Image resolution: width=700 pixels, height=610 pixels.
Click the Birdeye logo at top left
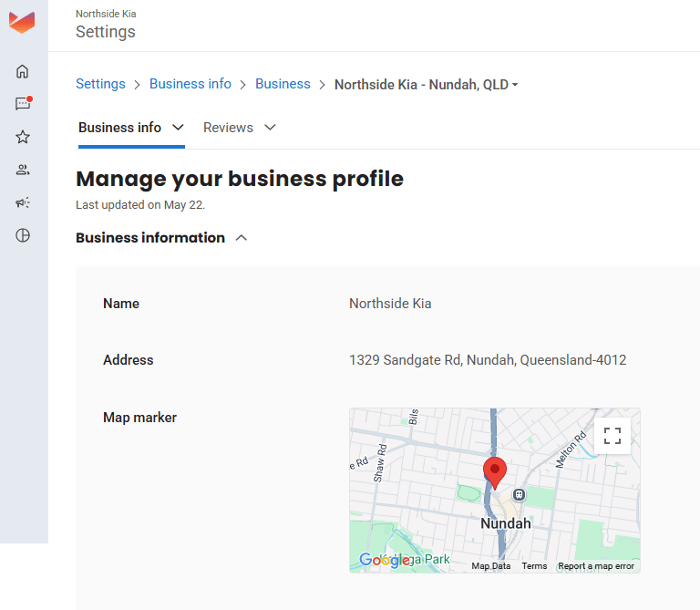(x=22, y=22)
